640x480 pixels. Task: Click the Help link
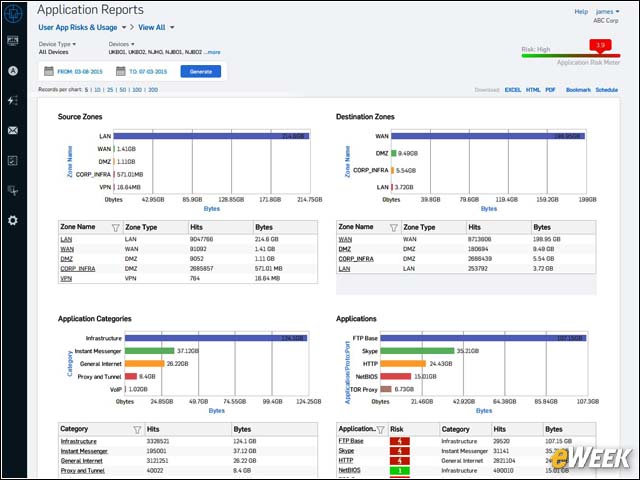tap(581, 11)
